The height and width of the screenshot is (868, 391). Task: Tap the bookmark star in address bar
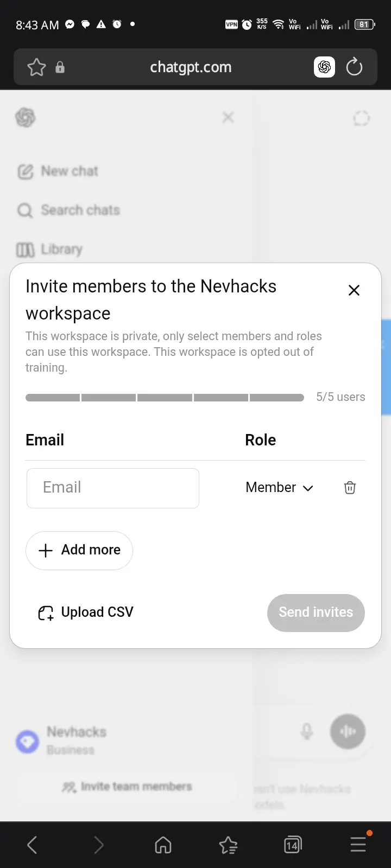[x=36, y=67]
